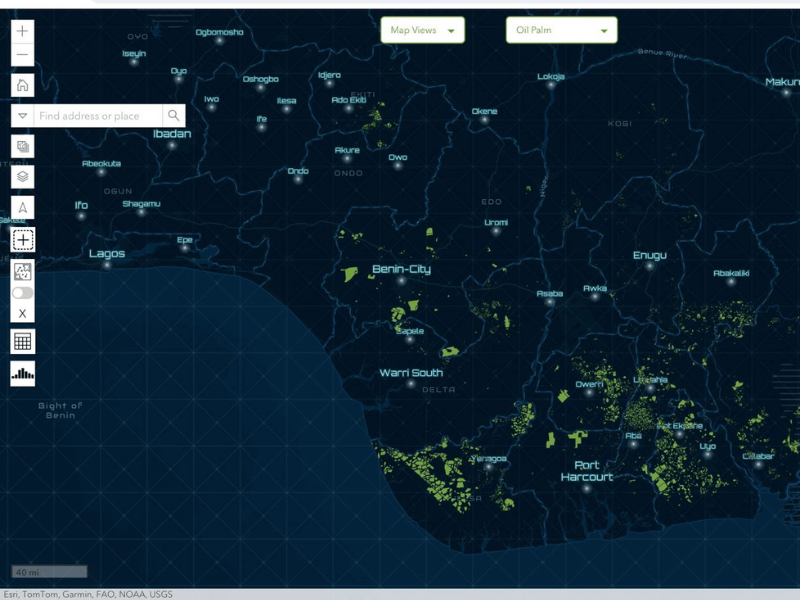The width and height of the screenshot is (800, 600).
Task: Choose the lasso selection tool
Action: [22, 270]
